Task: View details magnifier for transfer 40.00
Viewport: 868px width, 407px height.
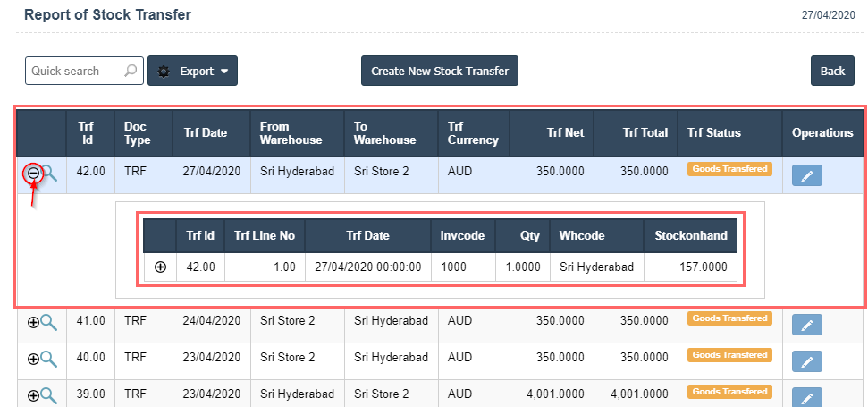Action: (48, 358)
